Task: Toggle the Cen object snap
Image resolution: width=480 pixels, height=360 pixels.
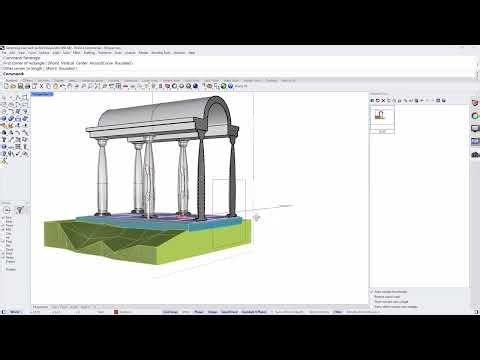Action: 7,233
